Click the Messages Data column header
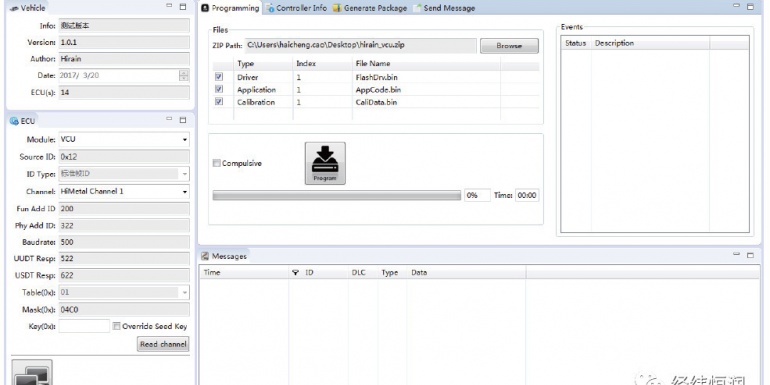The image size is (770, 385). pos(466,273)
